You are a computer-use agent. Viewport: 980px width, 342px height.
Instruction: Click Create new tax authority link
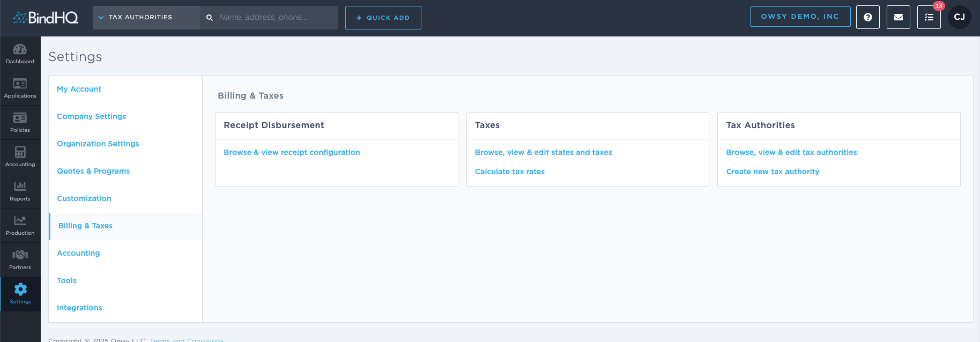(773, 172)
